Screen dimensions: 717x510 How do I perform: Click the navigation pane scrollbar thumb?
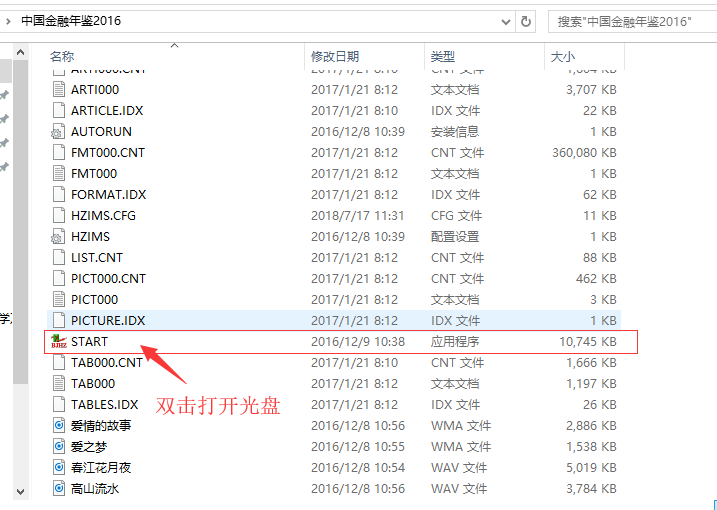(x=20, y=222)
